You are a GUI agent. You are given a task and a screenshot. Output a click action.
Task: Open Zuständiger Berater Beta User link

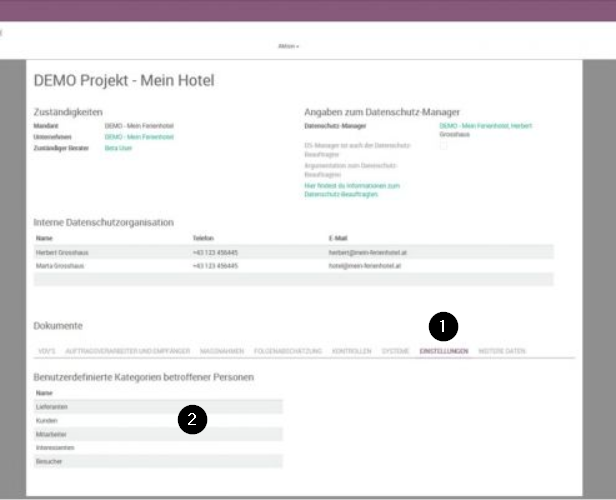[x=119, y=147]
